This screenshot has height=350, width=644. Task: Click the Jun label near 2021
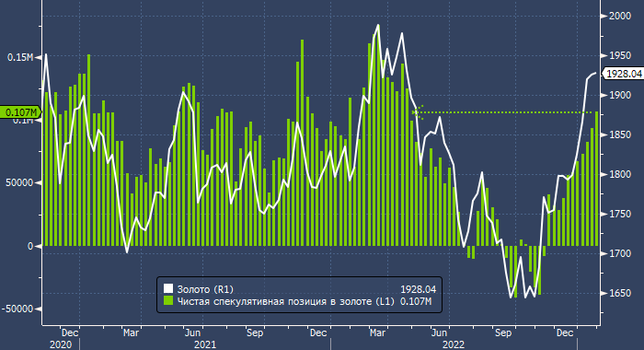[x=192, y=332]
